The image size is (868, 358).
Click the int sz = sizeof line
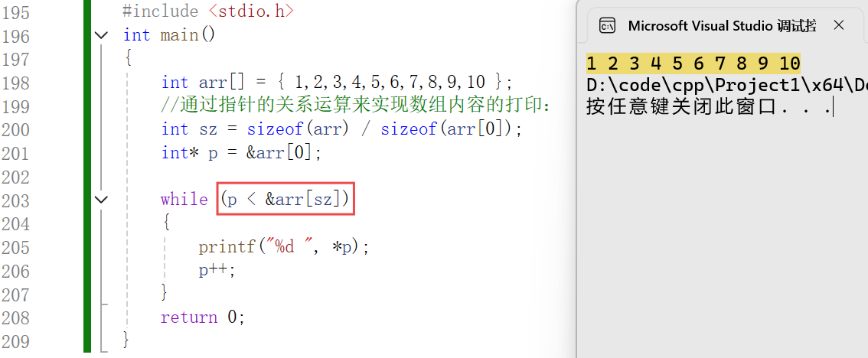tap(341, 129)
